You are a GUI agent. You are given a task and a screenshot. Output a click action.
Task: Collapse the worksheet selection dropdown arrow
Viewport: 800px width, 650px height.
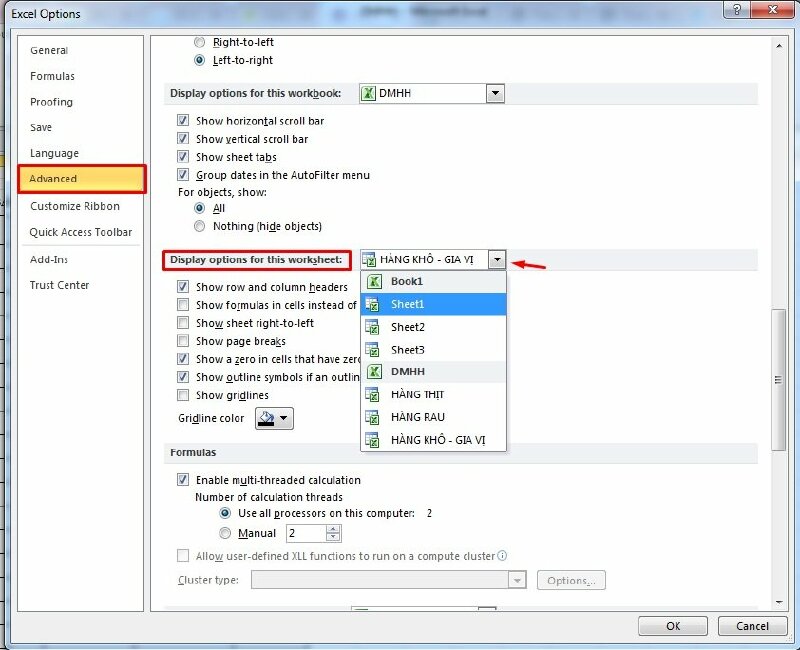(x=497, y=258)
